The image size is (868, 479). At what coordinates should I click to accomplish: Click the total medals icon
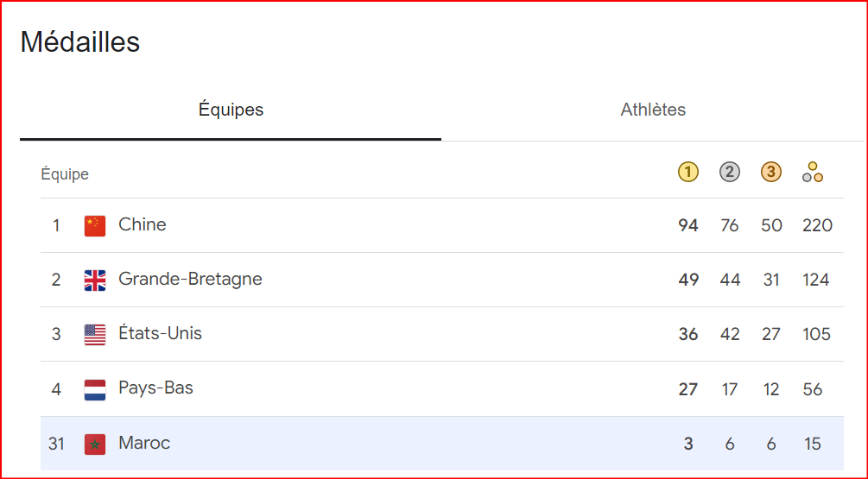[x=813, y=172]
